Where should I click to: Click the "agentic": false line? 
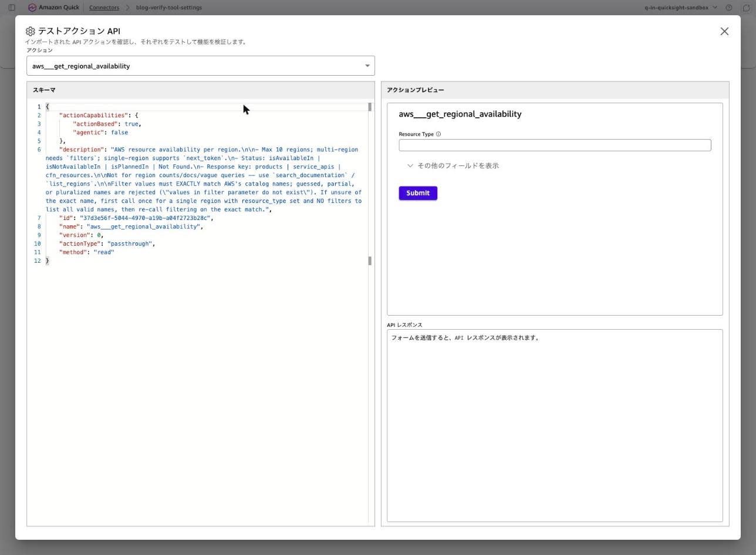100,133
